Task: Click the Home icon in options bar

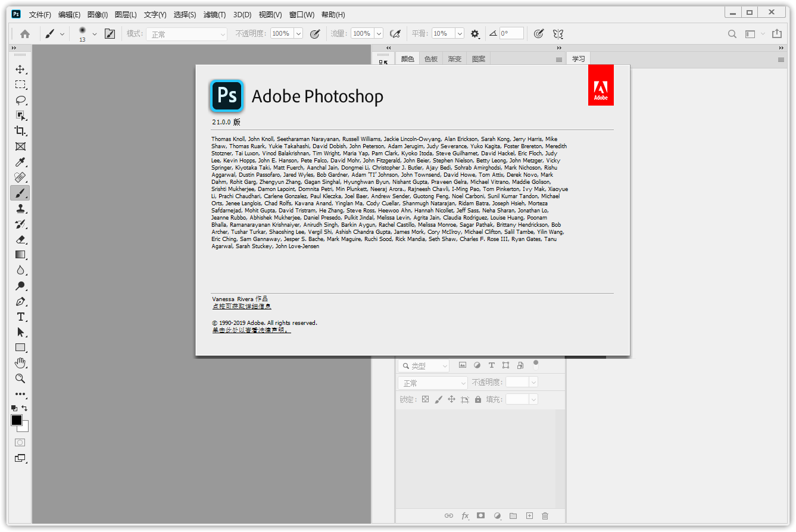Action: [25, 34]
